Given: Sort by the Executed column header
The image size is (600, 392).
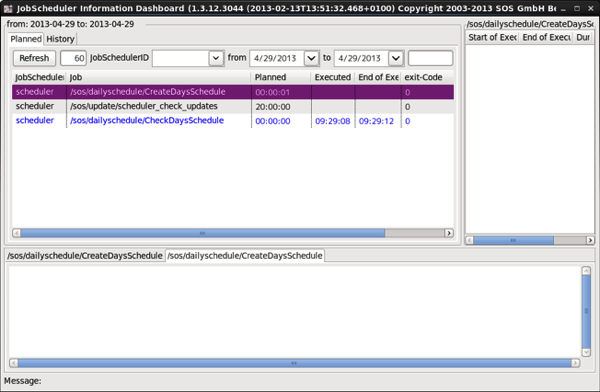Looking at the screenshot, I should 333,77.
